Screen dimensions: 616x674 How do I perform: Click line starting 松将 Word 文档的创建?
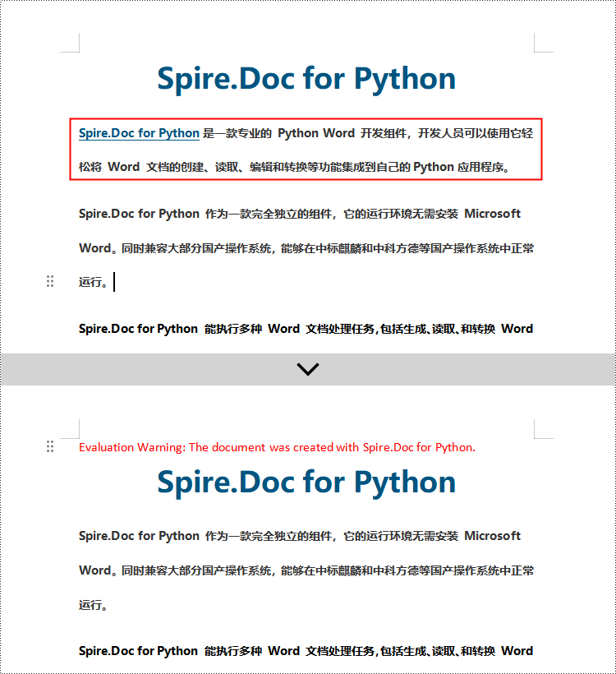point(294,167)
